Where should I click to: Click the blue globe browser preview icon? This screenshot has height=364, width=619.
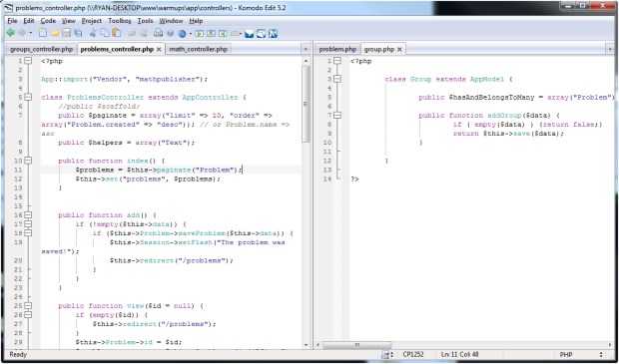tap(182, 33)
